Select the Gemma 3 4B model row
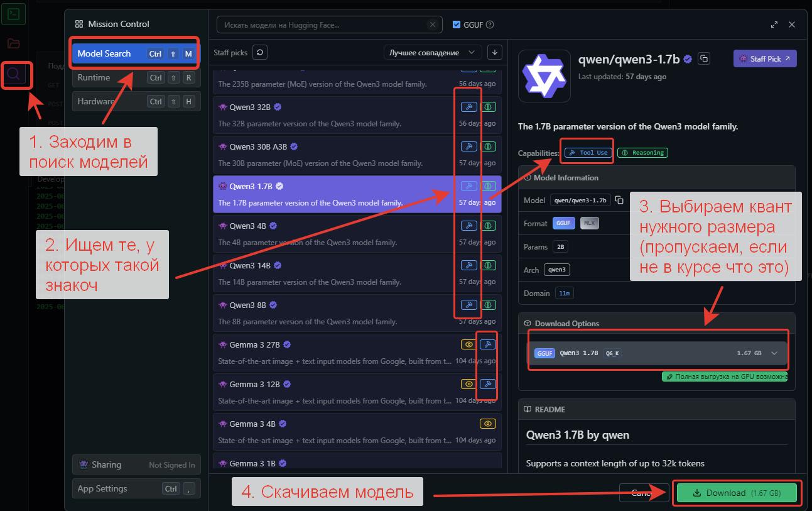The image size is (812, 511). pos(357,432)
